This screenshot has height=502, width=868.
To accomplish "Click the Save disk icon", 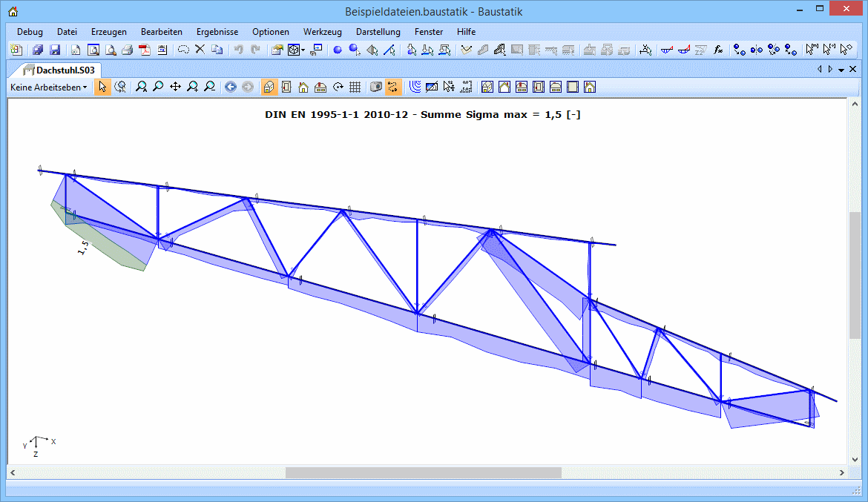I will (x=55, y=50).
